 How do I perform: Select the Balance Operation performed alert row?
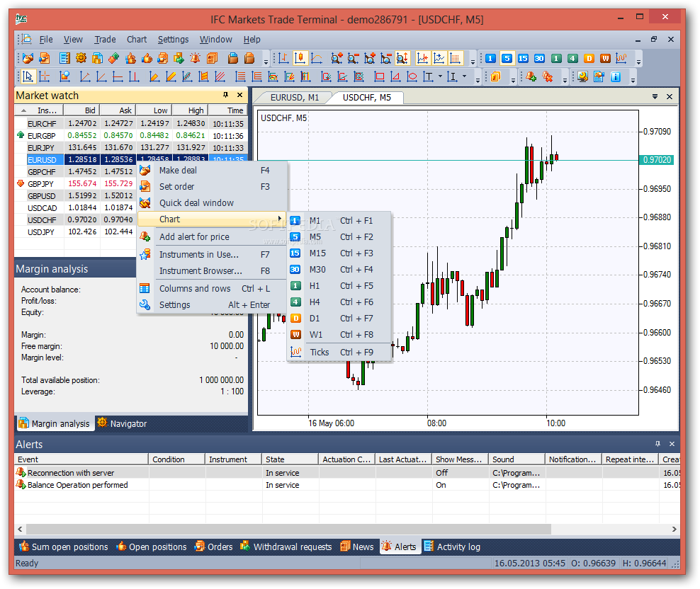tap(347, 485)
